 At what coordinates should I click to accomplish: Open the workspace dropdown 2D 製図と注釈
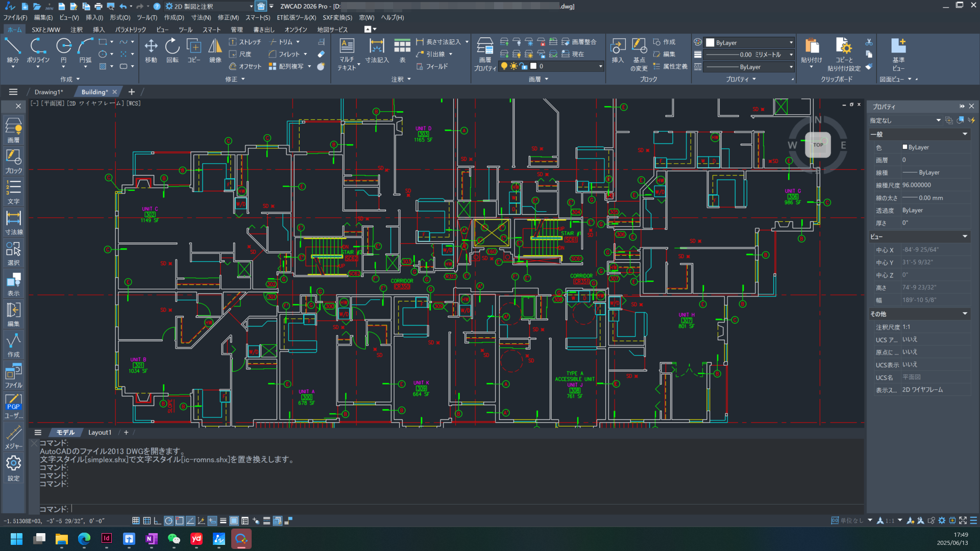tap(209, 6)
